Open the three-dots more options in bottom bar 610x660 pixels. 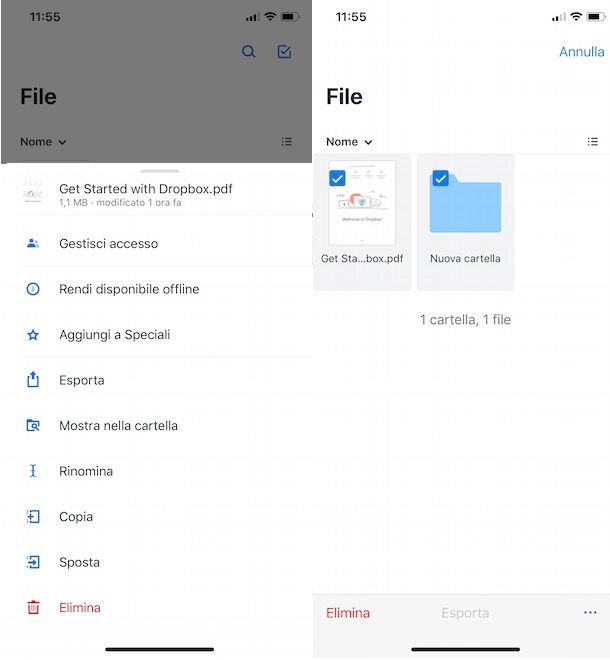[x=590, y=612]
